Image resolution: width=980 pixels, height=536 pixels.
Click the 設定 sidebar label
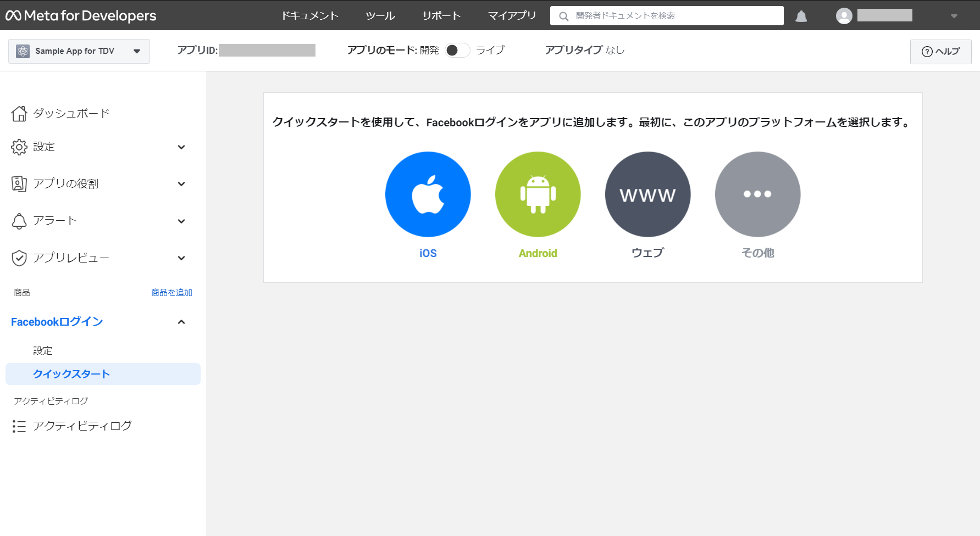(x=44, y=147)
